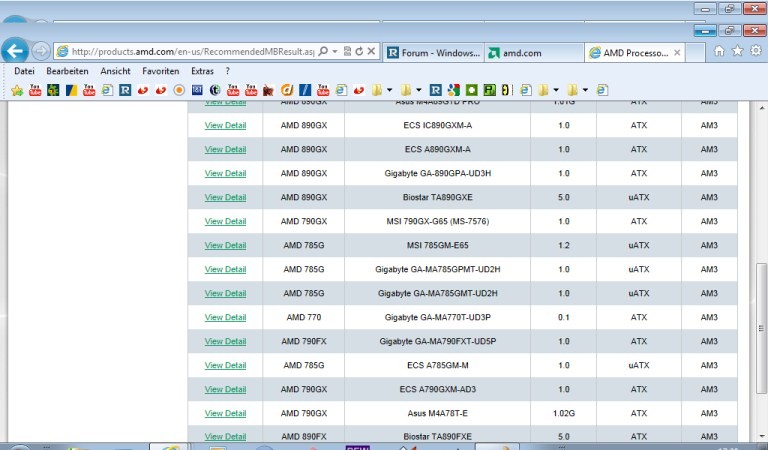This screenshot has width=768, height=450.
Task: View Detail for Gigabyte GA-890GPA-UD3H
Action: [225, 173]
